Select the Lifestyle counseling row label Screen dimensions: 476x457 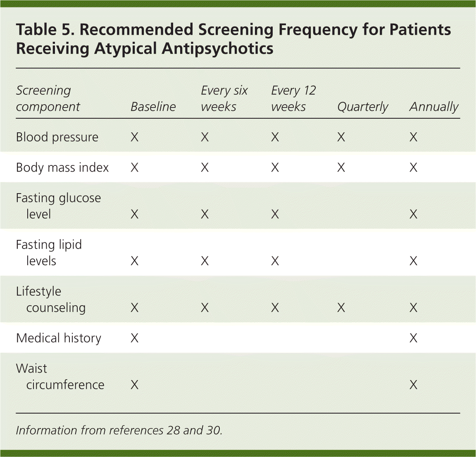50,299
